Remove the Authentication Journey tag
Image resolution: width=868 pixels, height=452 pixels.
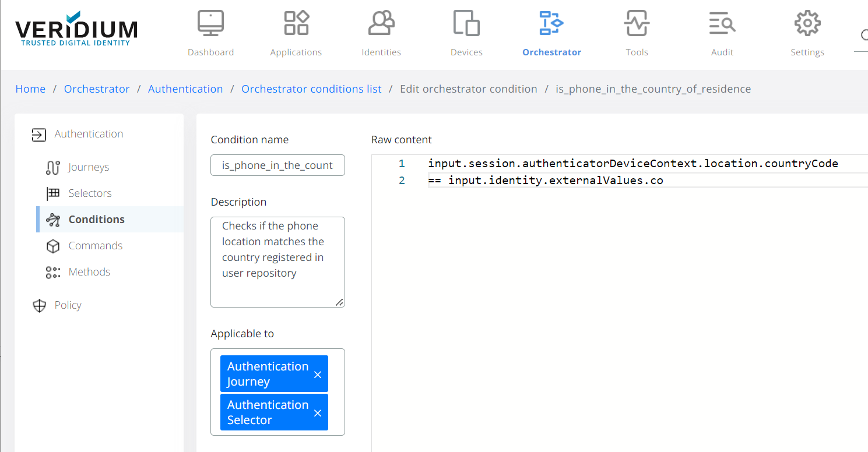318,375
